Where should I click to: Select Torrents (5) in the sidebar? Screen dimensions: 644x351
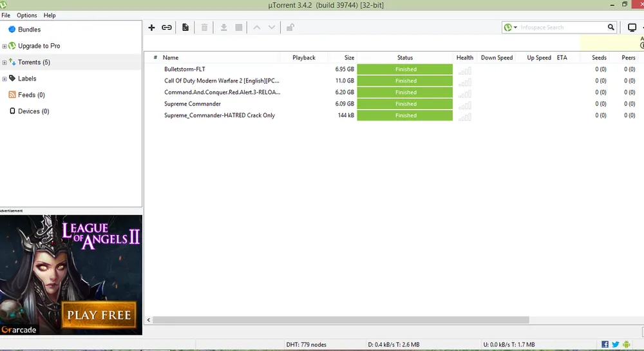tap(34, 62)
